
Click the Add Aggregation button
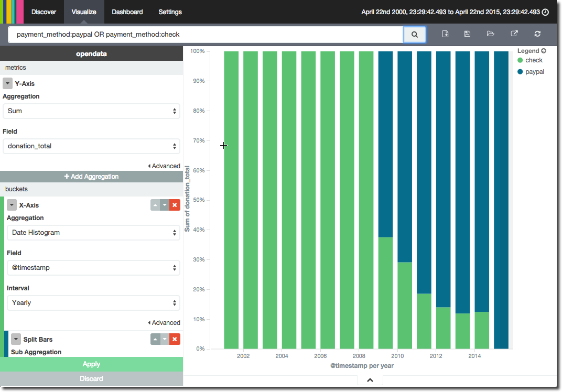(91, 177)
